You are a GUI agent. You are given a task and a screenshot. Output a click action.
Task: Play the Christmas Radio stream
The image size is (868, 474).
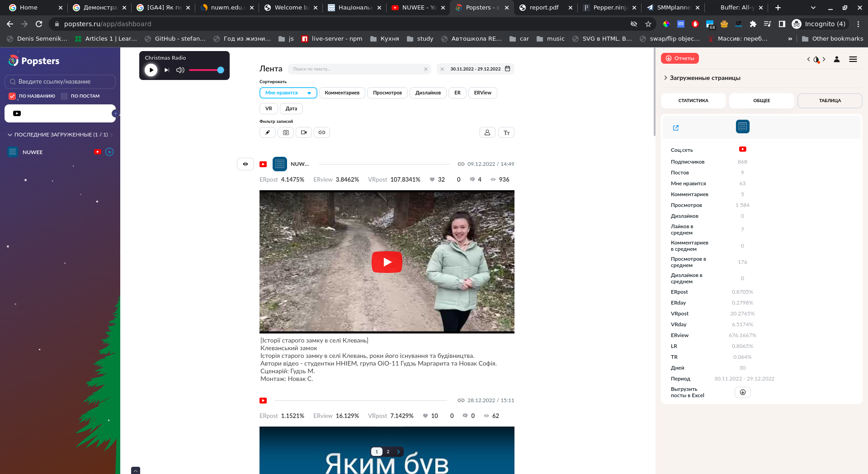click(x=151, y=70)
